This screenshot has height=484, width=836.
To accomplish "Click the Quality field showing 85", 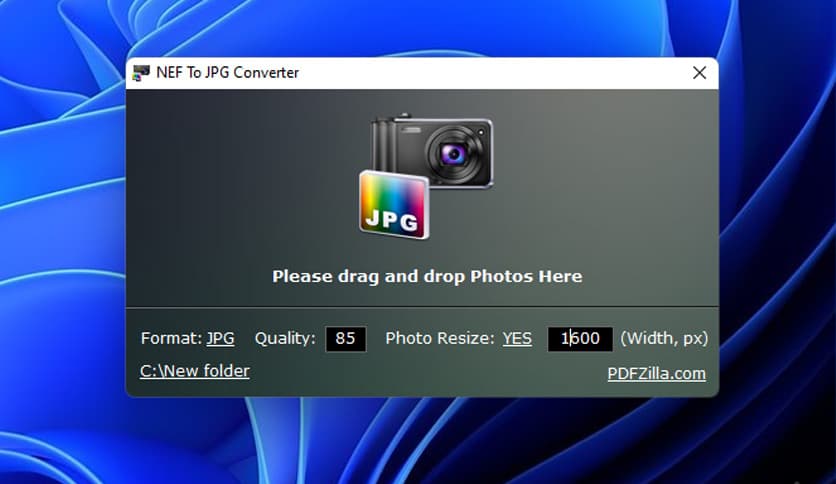I will tap(345, 338).
